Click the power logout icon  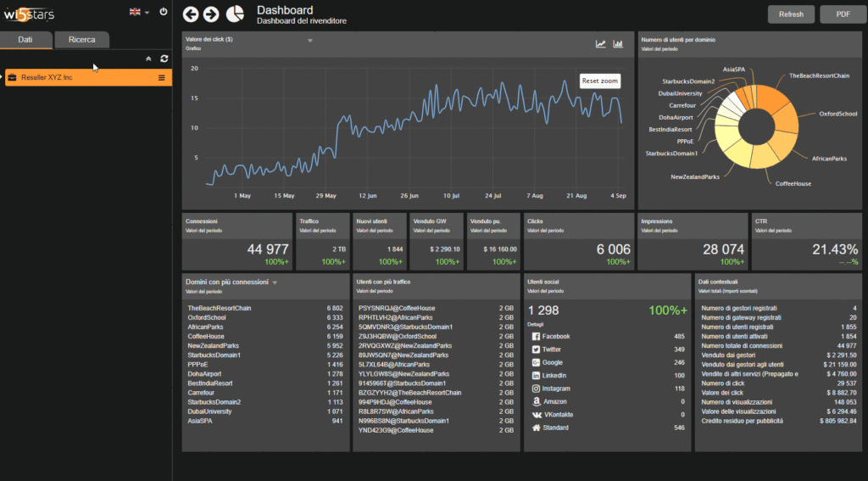[164, 12]
